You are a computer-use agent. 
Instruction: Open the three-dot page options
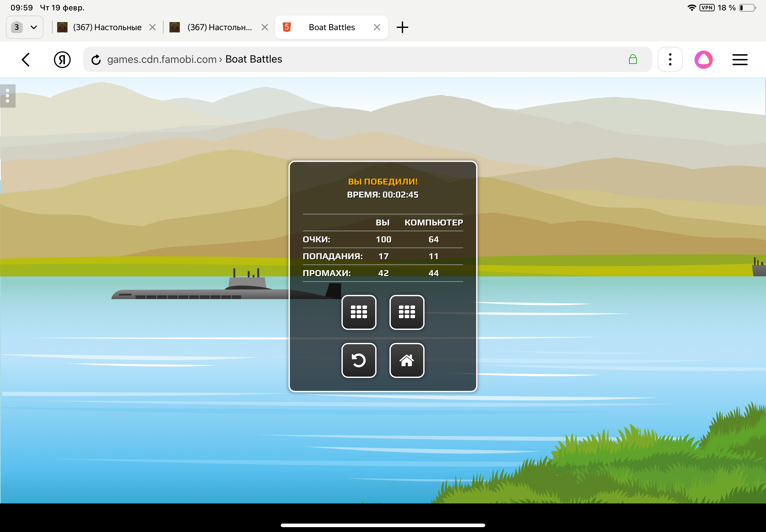pos(670,60)
